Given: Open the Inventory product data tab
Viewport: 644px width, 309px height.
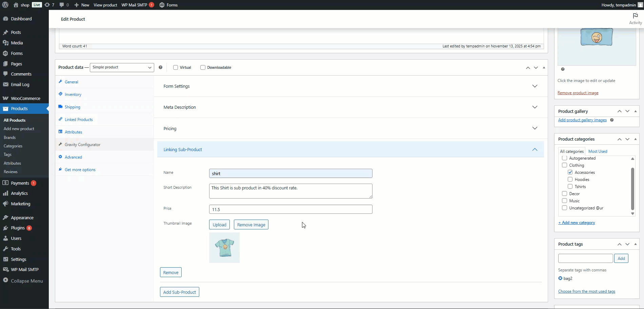Looking at the screenshot, I should click(x=73, y=95).
